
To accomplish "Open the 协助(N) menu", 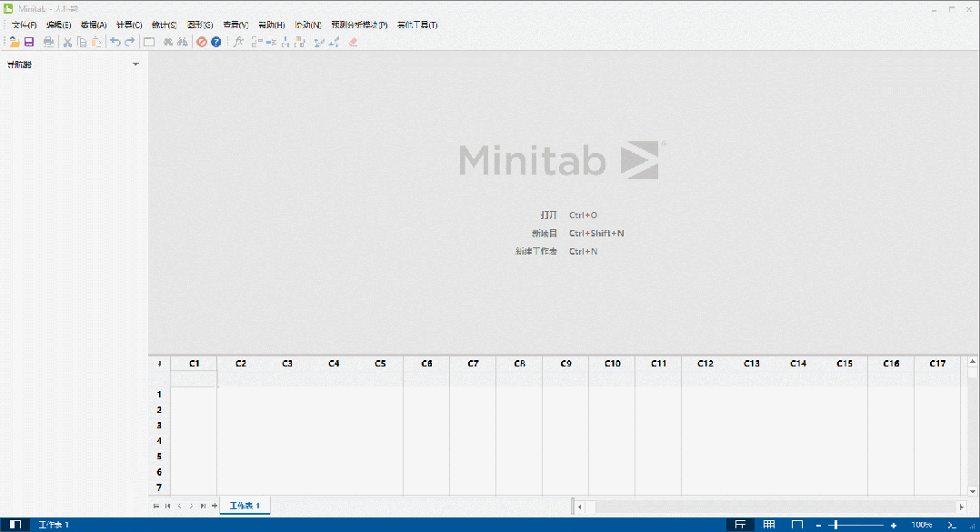I will coord(307,25).
